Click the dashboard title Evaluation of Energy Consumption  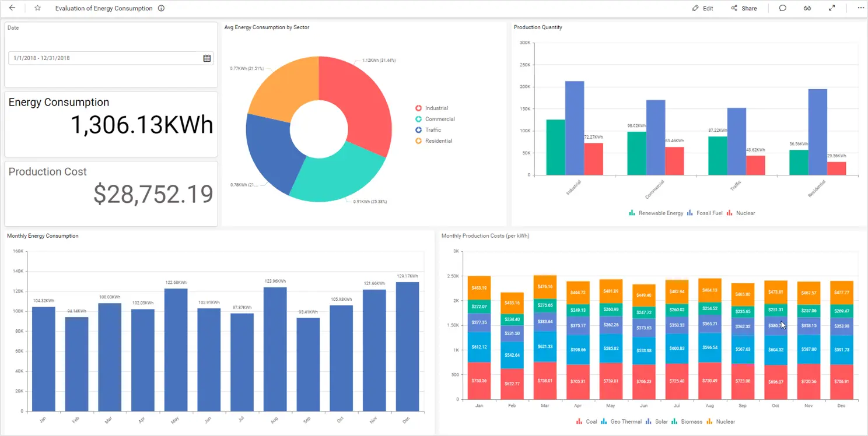[x=104, y=8]
